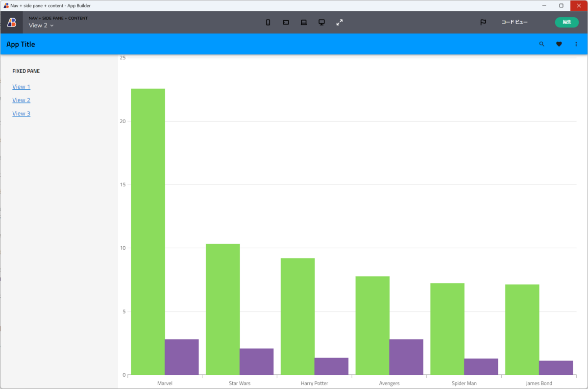Open コードビュー code view
The height and width of the screenshot is (389, 588).
click(514, 22)
